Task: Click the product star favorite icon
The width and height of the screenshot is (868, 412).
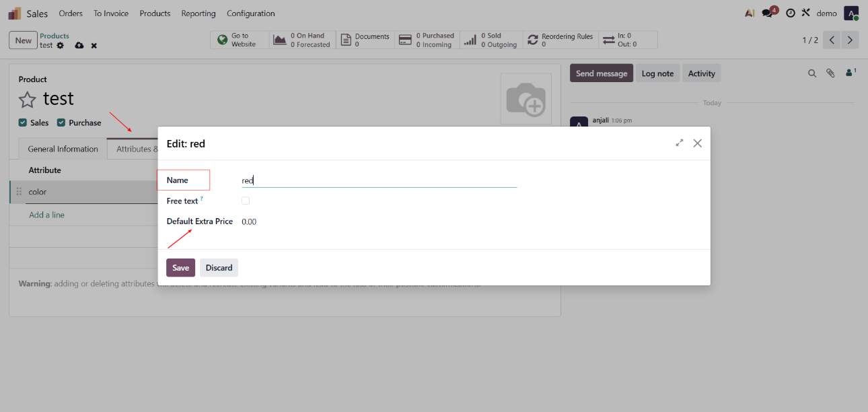Action: point(27,100)
